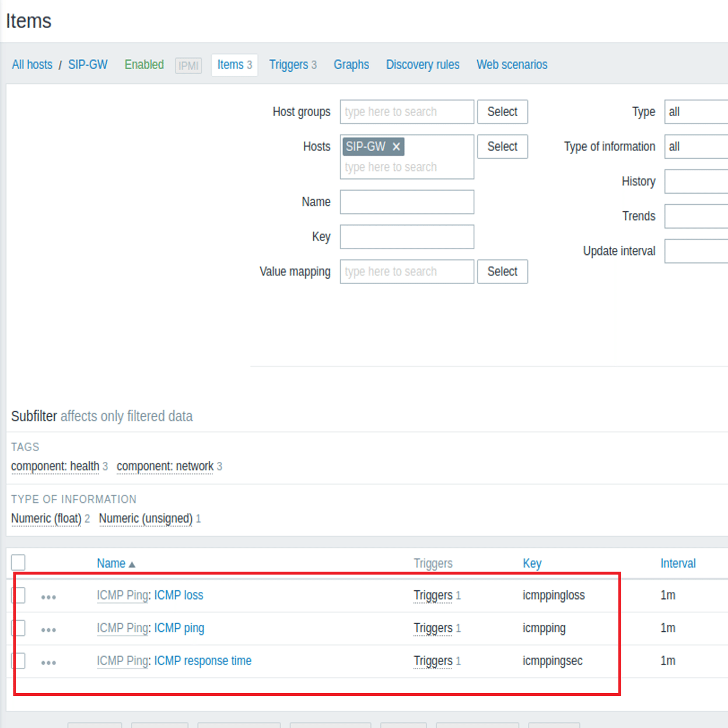Check the ICMP ping row checkbox
728x728 pixels.
pos(18,628)
